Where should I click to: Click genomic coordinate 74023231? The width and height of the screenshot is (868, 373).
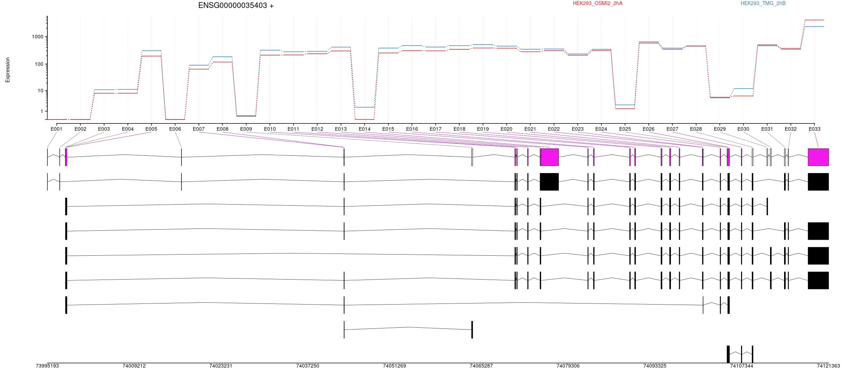point(221,366)
